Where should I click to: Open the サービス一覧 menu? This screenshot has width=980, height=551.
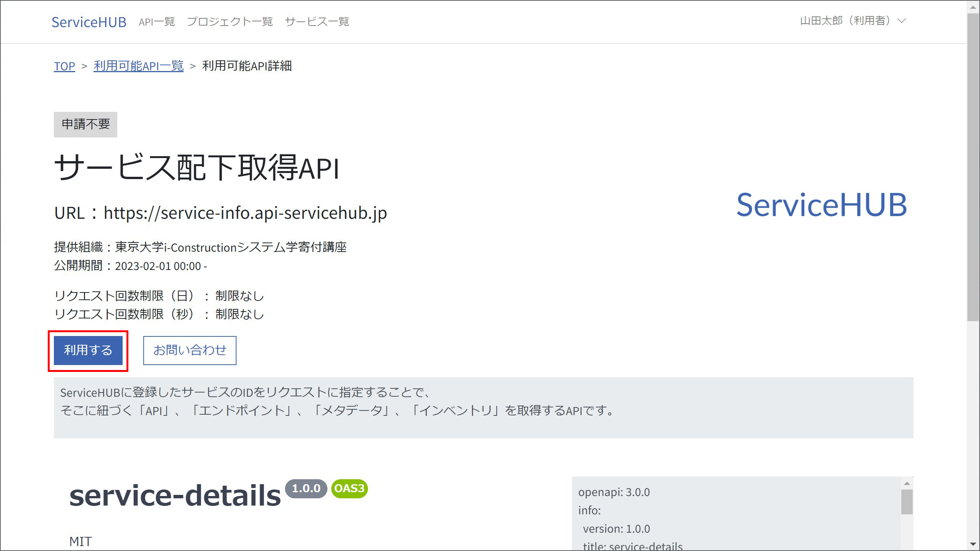(317, 22)
